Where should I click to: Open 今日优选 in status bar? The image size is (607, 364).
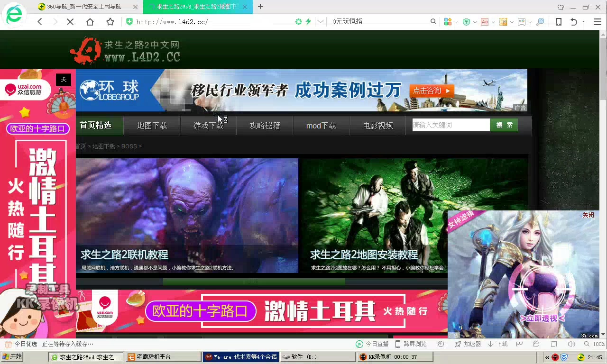pos(21,344)
